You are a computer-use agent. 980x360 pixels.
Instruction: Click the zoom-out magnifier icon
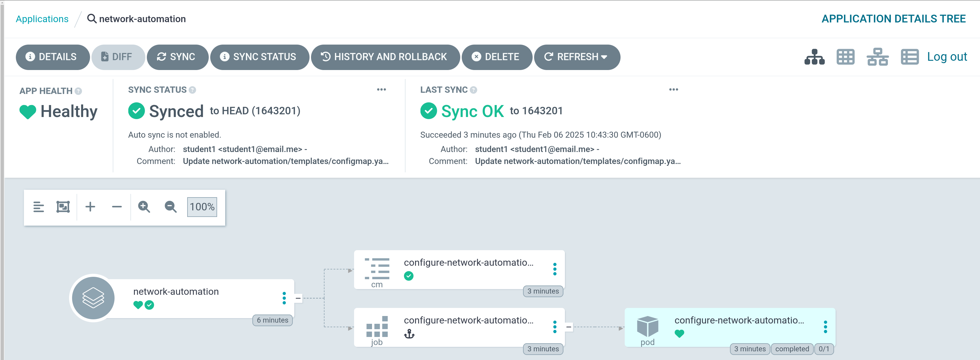click(170, 207)
